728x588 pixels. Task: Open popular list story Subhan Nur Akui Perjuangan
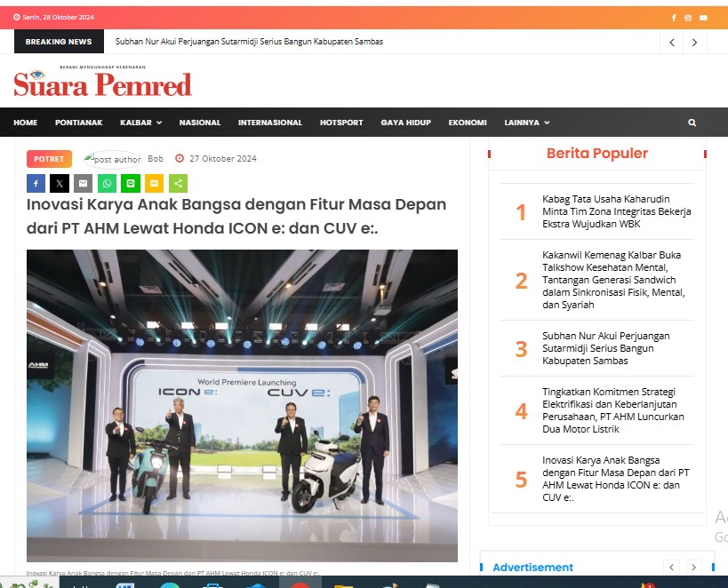[606, 348]
